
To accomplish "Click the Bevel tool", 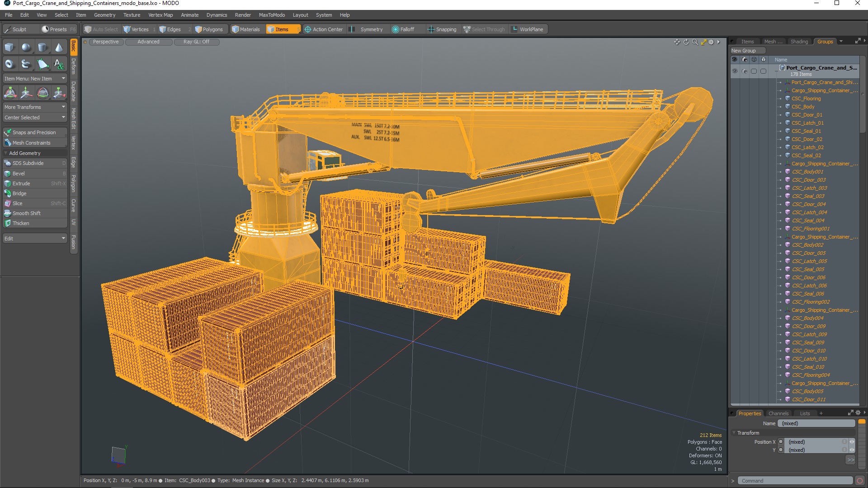I will tap(35, 174).
